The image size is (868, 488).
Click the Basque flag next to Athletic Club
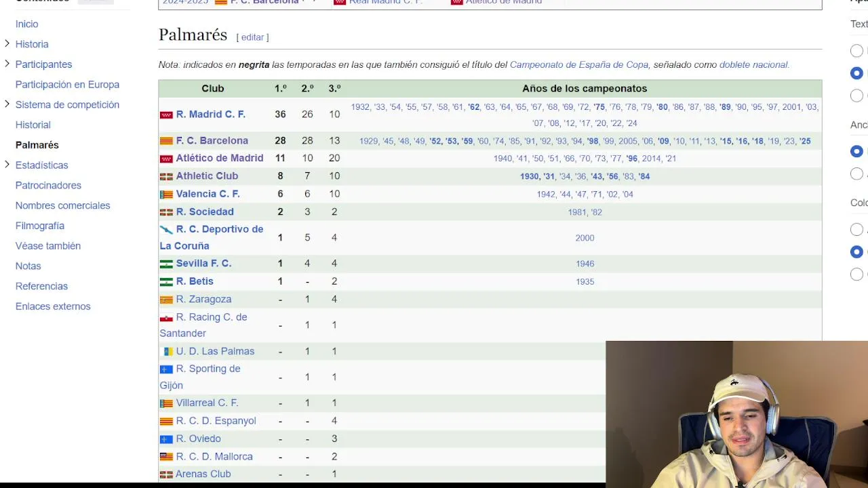click(x=166, y=176)
